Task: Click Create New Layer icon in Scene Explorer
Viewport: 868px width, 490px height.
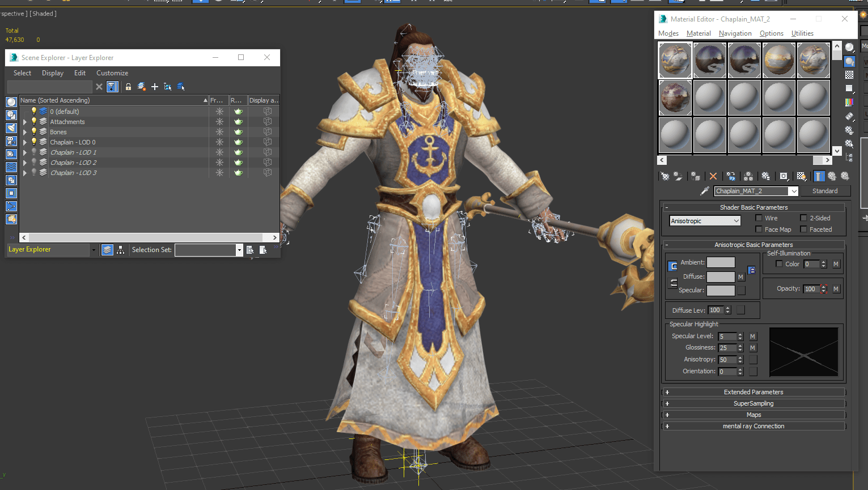Action: (x=141, y=87)
